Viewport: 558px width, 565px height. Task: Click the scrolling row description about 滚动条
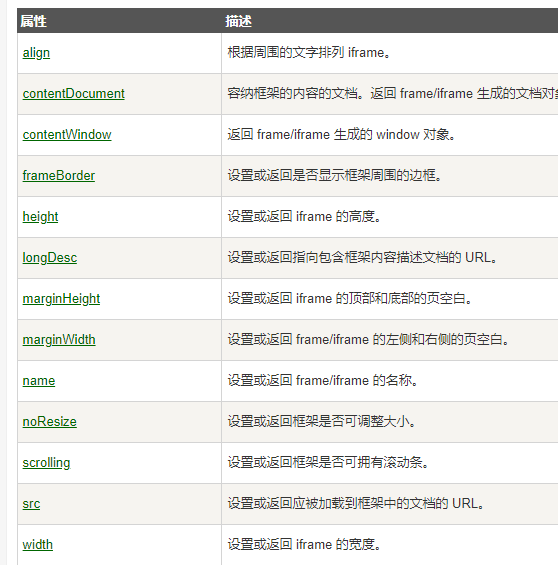click(328, 463)
